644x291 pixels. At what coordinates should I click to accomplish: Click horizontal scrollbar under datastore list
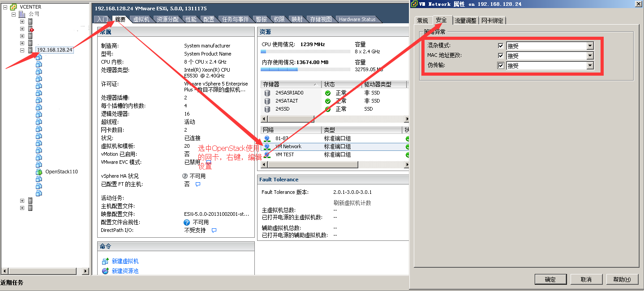pos(335,119)
